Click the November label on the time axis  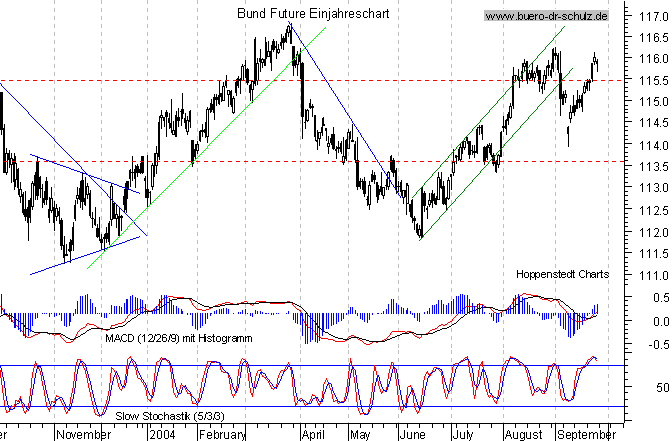click(x=82, y=435)
